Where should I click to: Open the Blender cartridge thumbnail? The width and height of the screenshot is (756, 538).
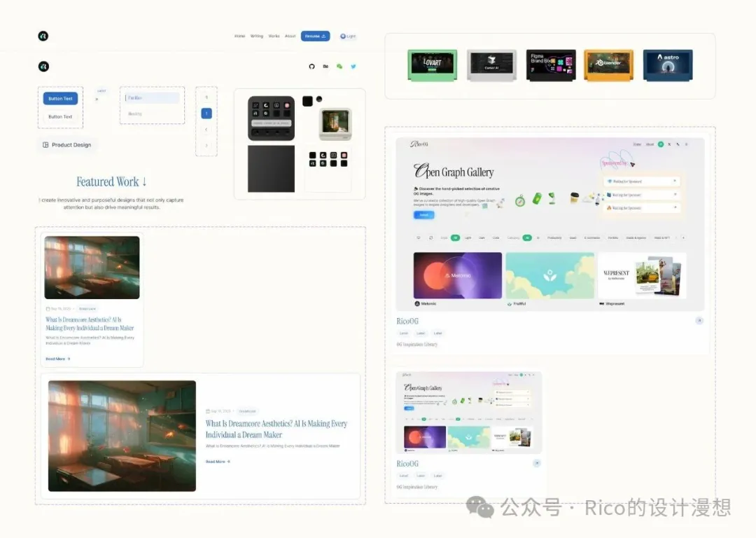coord(608,65)
